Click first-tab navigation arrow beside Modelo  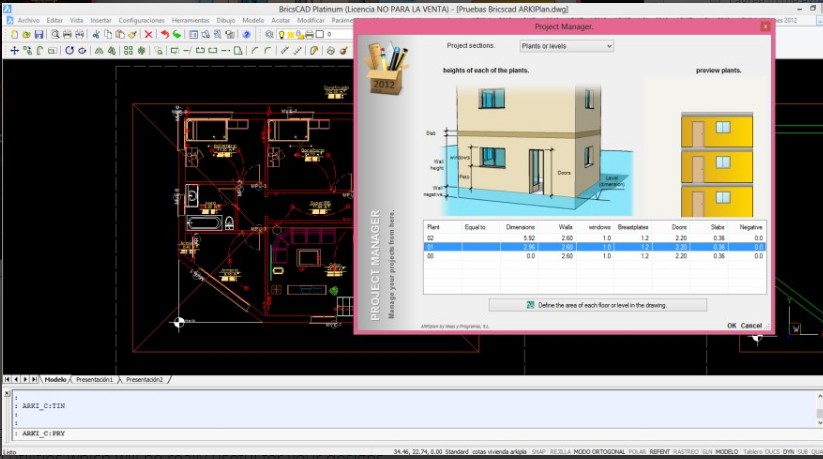[7, 379]
